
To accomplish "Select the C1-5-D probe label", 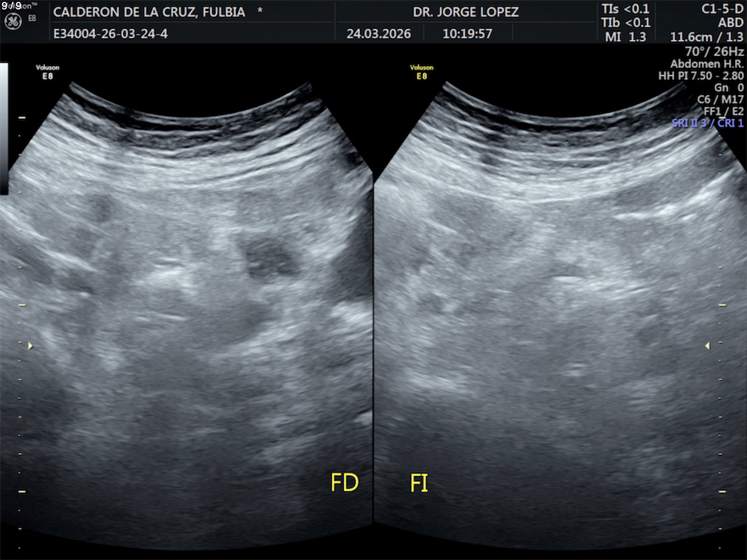I will (x=722, y=9).
